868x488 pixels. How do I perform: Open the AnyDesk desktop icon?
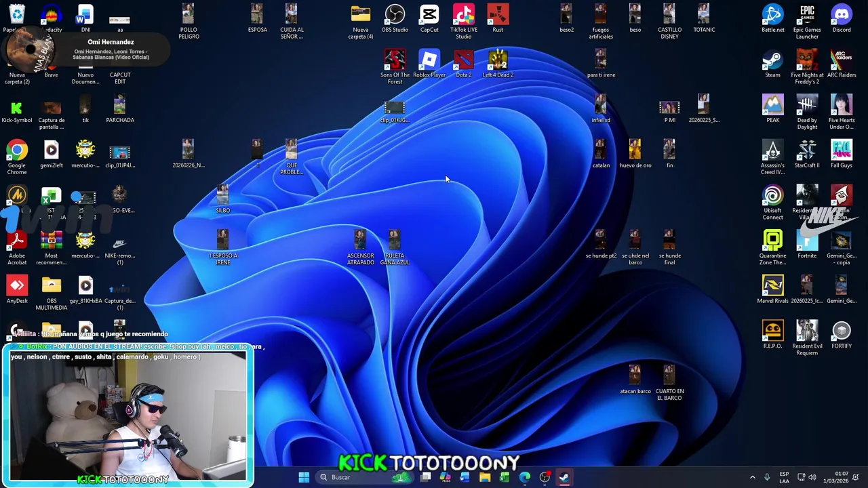click(x=17, y=290)
